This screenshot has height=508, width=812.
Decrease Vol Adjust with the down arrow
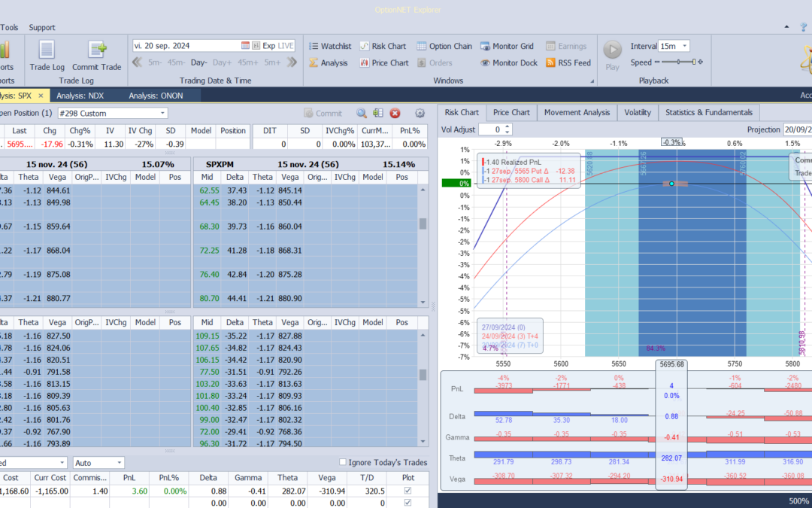pyautogui.click(x=507, y=132)
